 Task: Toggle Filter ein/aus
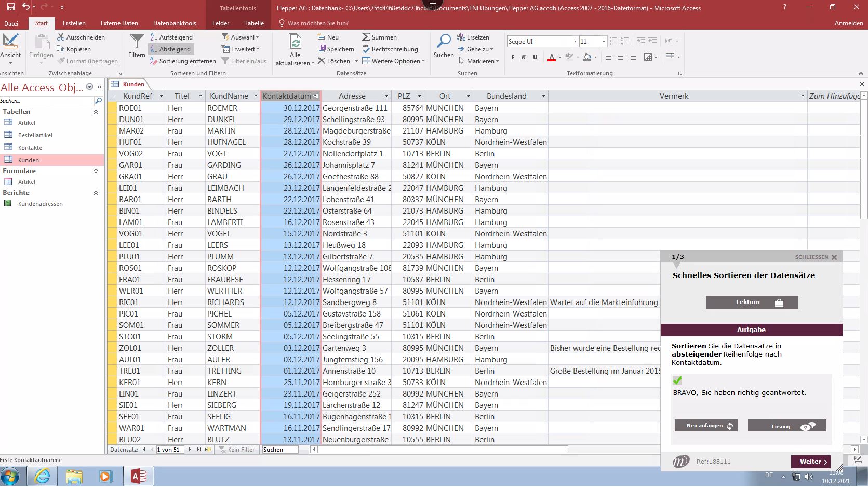point(244,61)
